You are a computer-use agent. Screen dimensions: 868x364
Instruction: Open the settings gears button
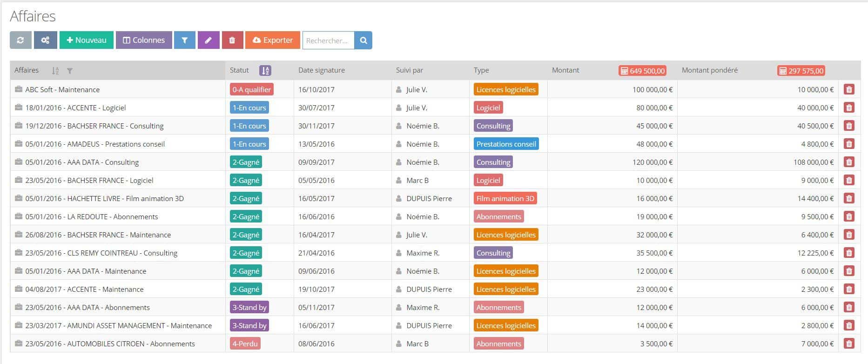[45, 40]
